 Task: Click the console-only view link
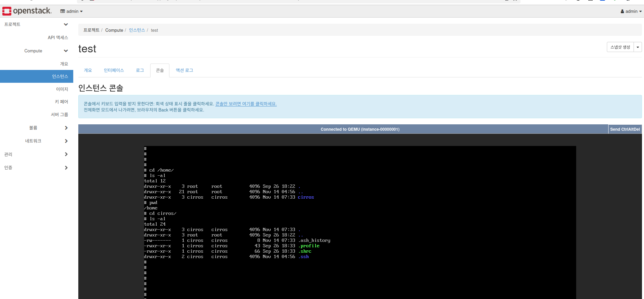[246, 104]
